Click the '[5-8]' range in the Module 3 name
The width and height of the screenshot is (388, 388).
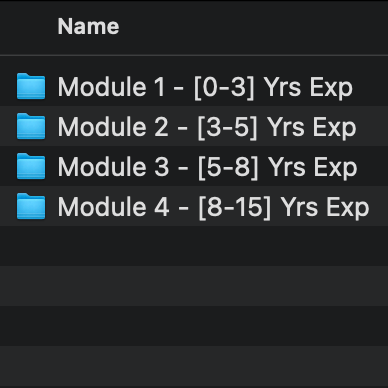coord(229,168)
